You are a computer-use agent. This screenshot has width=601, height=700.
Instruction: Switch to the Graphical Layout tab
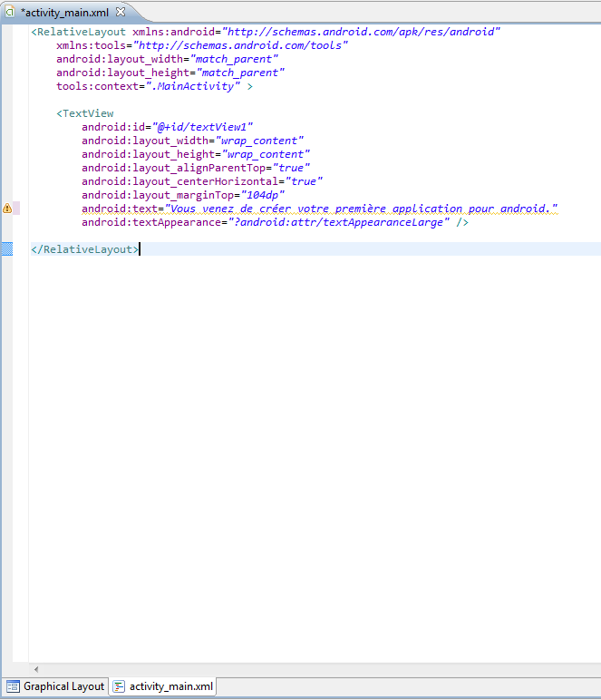click(55, 686)
